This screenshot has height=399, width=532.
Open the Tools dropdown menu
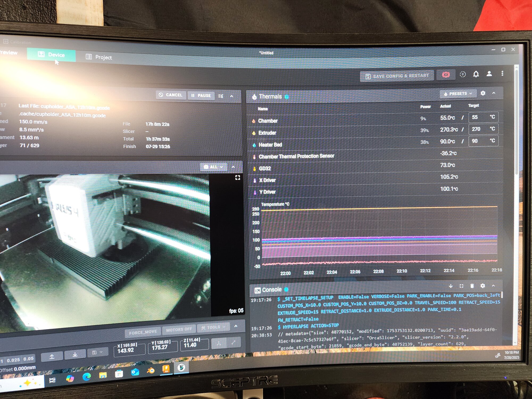click(x=213, y=327)
